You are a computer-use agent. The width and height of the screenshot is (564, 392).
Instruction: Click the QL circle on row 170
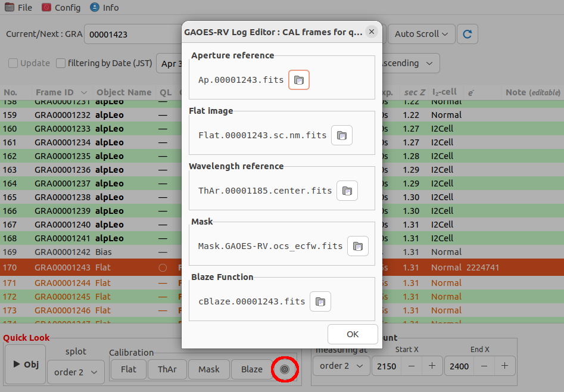tap(163, 268)
